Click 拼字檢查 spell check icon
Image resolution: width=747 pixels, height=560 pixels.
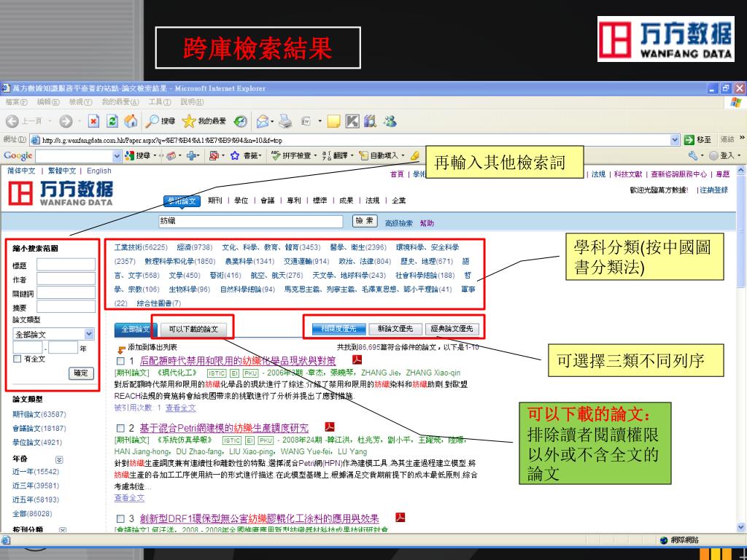276,155
